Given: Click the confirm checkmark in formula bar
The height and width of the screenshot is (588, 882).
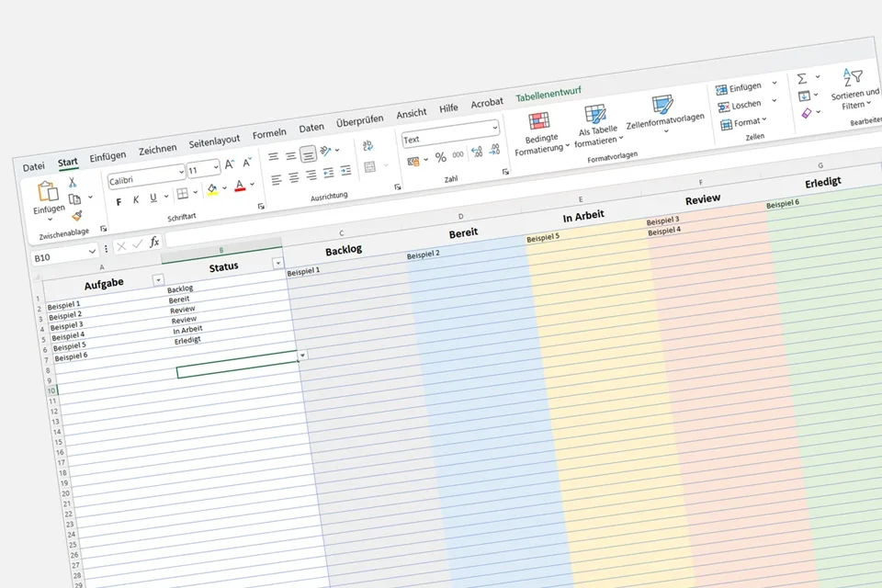Looking at the screenshot, I should click(137, 244).
